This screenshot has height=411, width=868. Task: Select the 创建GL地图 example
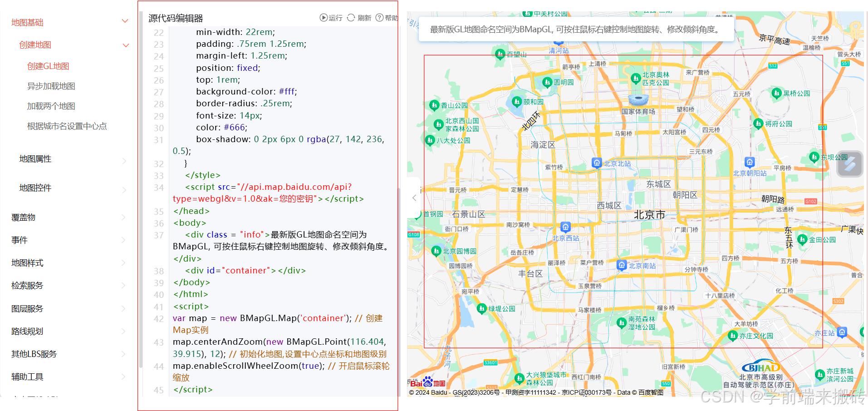(x=48, y=66)
